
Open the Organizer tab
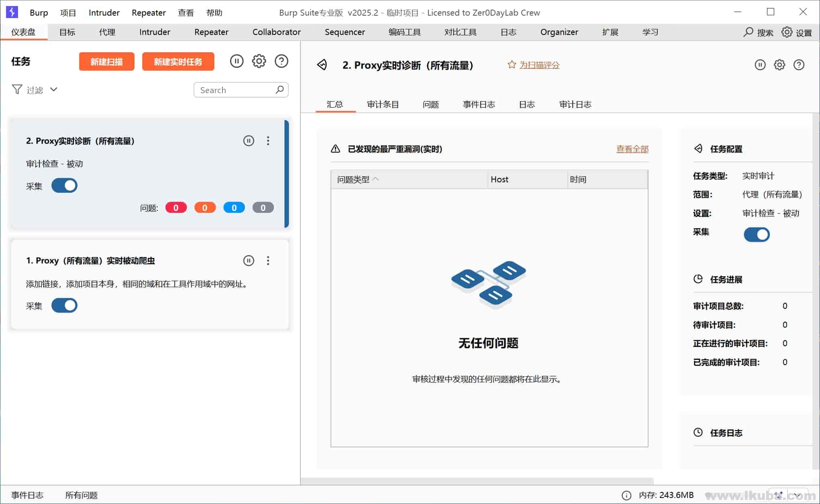(x=559, y=32)
